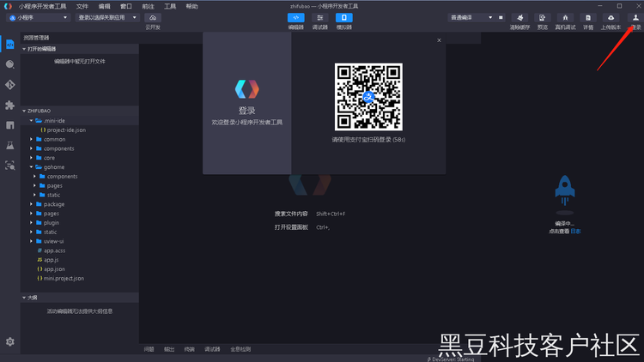Screen dimensions: 644x362
Task: Click the 上传版本 upload version icon
Action: [611, 18]
